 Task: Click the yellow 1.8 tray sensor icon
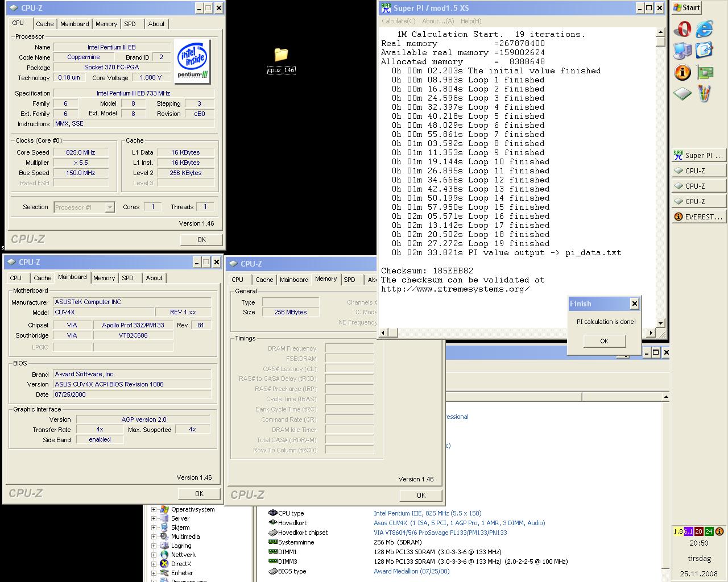pos(678,531)
